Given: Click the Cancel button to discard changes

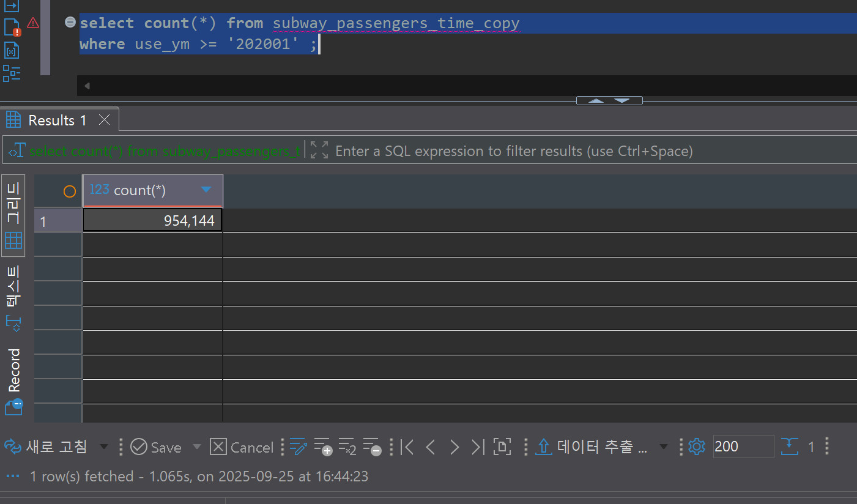Looking at the screenshot, I should click(242, 447).
